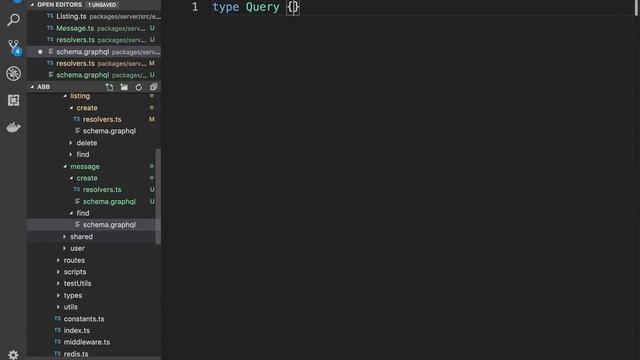Click Collapse All folders icon
Image resolution: width=640 pixels, height=360 pixels.
[x=153, y=87]
